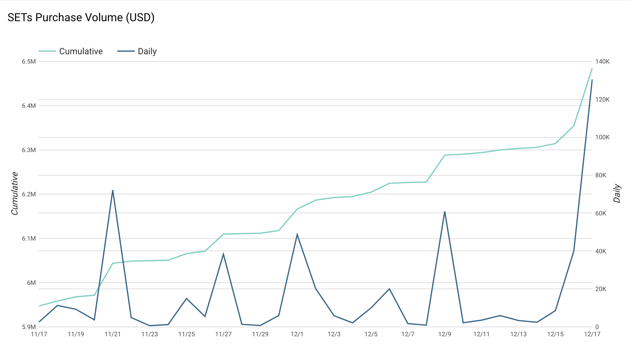Click the 12/1 x-axis date label

pyautogui.click(x=297, y=334)
